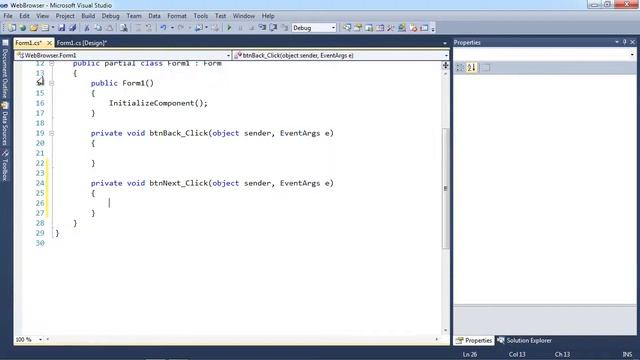Click the Save All icon
Viewport: 640px width, 360px height.
[73, 28]
